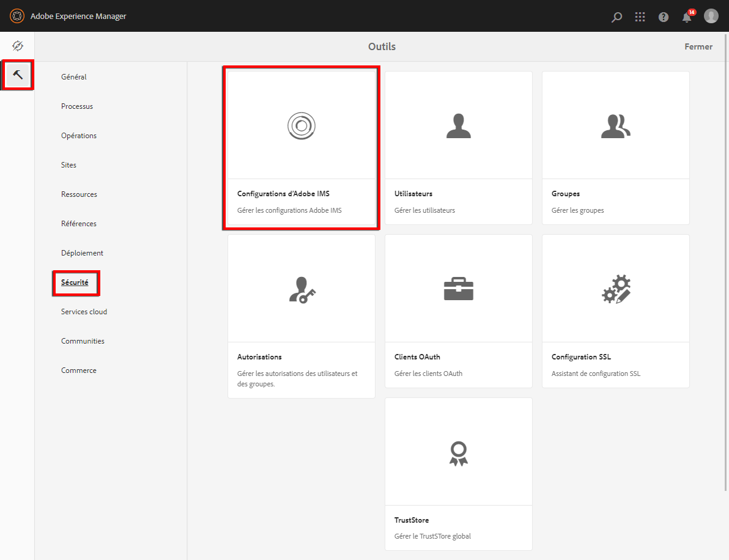Open the help question mark icon
The width and height of the screenshot is (729, 560).
coord(664,17)
